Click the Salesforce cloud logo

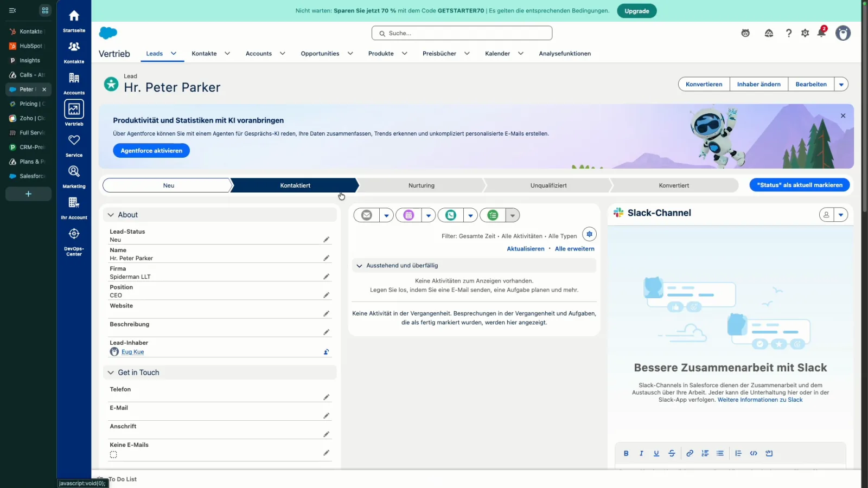pos(108,33)
